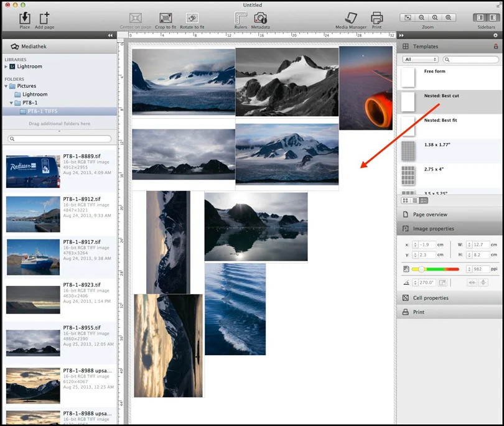Select the Nested: Best cut template
Screen dimensions: 504x426
point(449,102)
